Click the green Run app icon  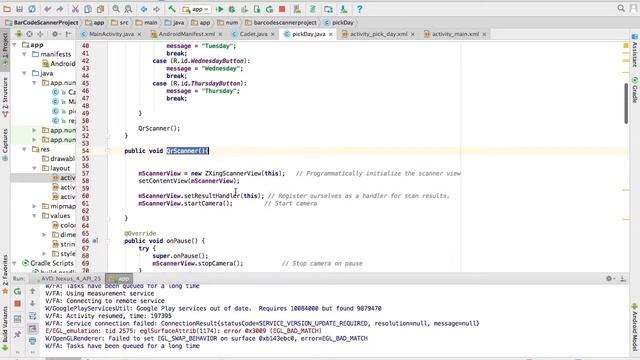coord(220,9)
